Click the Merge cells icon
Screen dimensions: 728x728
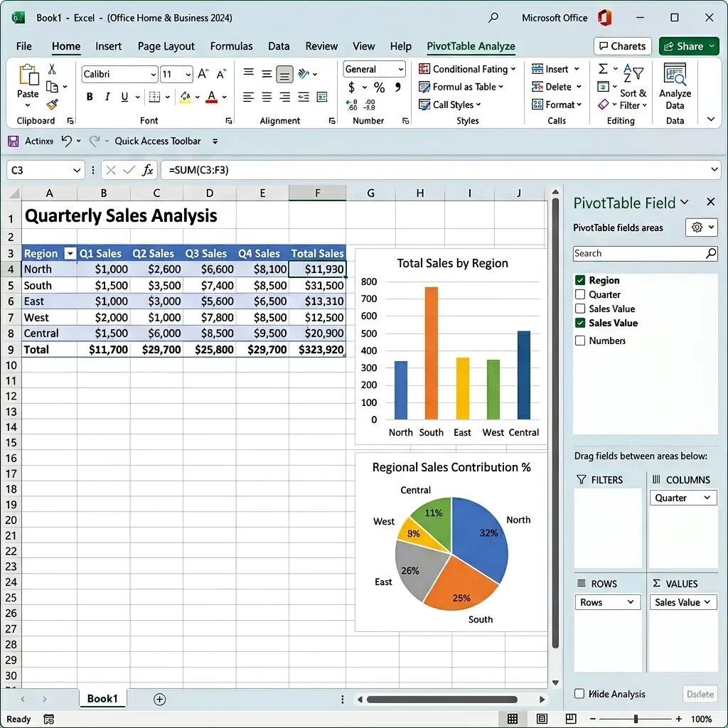coord(322,97)
